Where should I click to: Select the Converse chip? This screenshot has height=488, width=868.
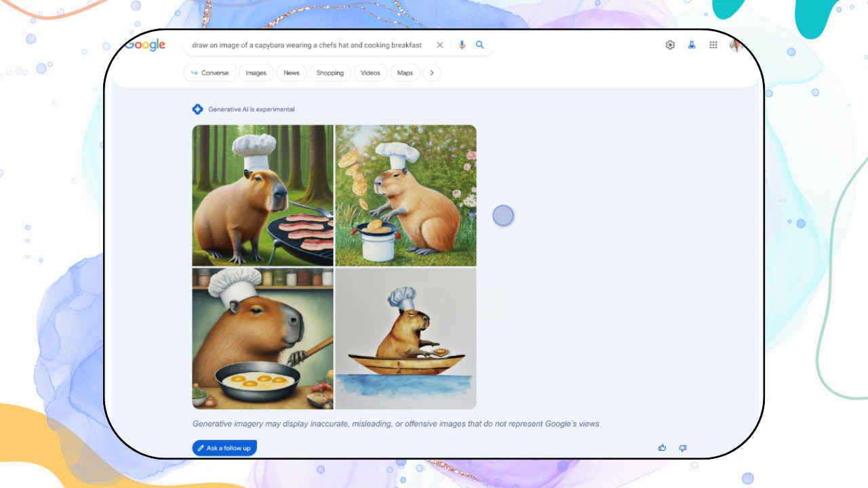pos(210,73)
